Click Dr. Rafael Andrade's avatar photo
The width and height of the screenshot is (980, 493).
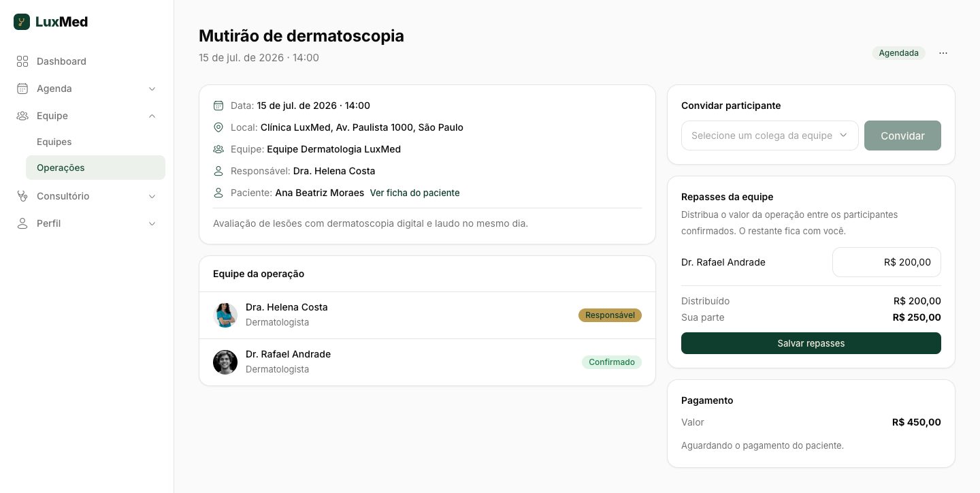point(225,362)
